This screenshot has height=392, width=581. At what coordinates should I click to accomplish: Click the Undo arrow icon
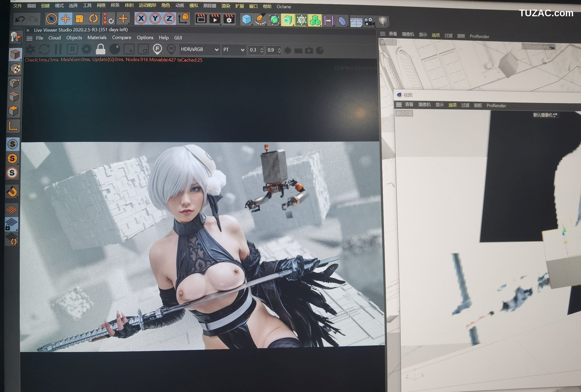coord(20,19)
